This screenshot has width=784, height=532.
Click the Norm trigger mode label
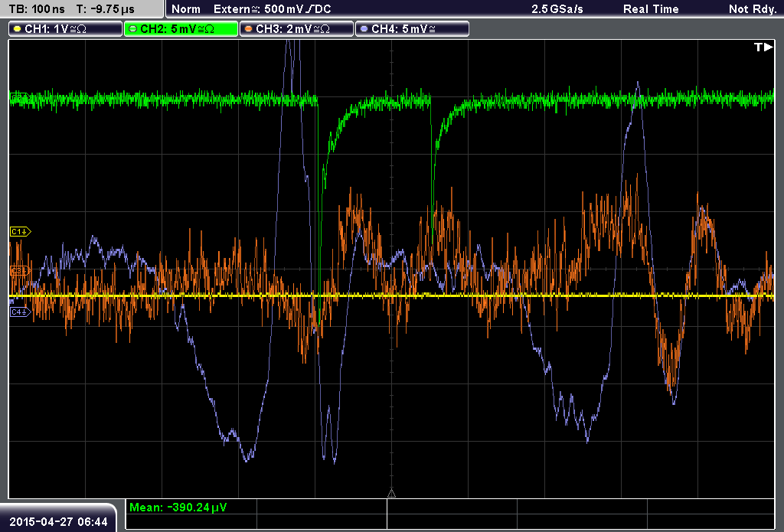coord(186,9)
